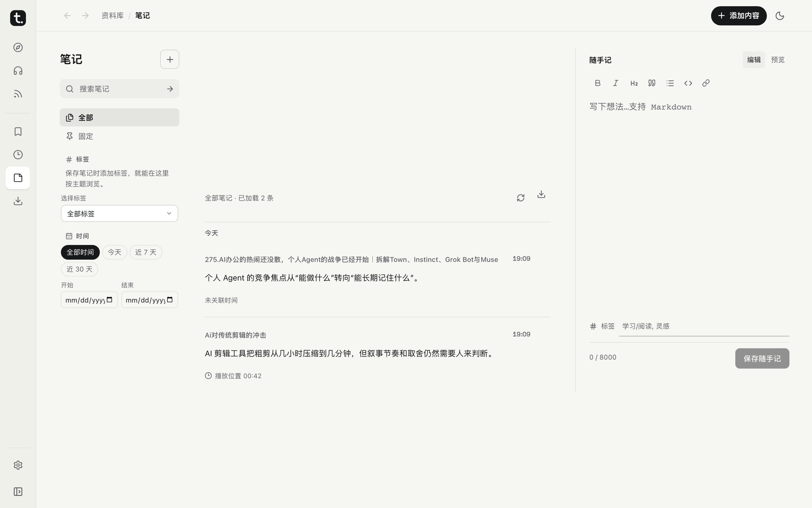Open end date calendar picker
Screen dimensions: 812x508
click(x=170, y=300)
